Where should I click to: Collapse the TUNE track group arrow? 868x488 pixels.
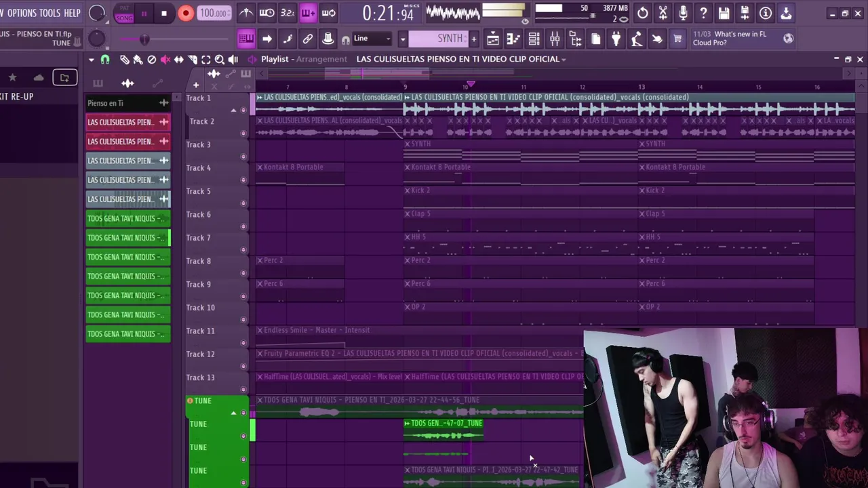click(x=234, y=413)
